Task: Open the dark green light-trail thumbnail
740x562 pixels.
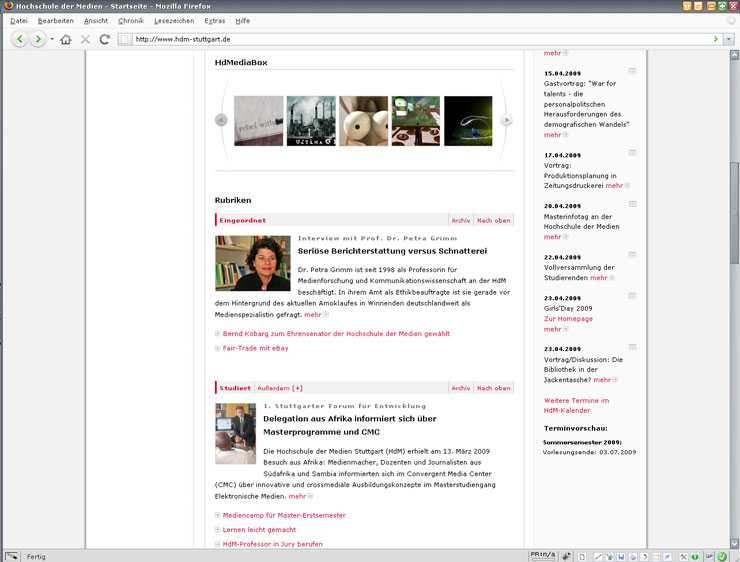Action: (x=468, y=121)
